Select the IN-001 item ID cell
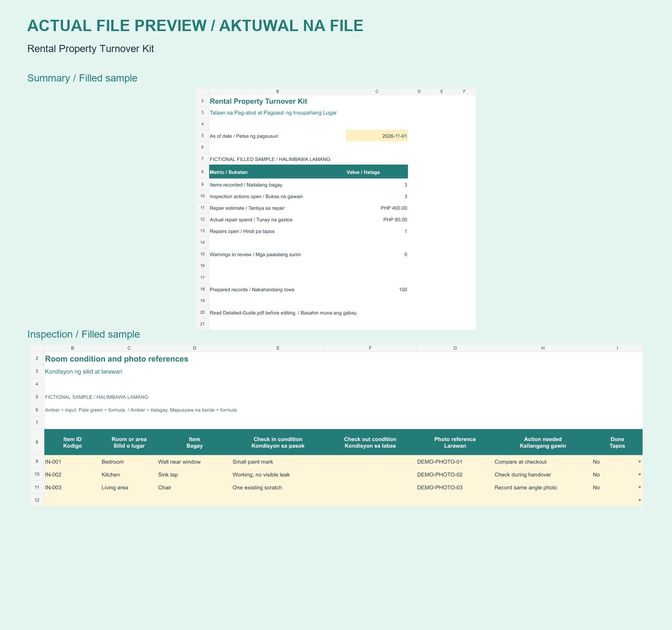Image resolution: width=672 pixels, height=630 pixels. [x=73, y=462]
